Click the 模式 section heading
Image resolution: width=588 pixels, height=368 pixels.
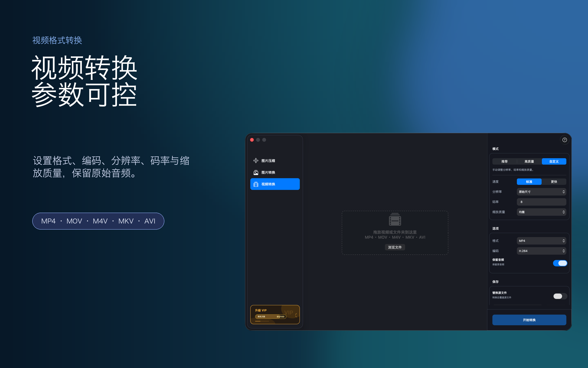[496, 149]
